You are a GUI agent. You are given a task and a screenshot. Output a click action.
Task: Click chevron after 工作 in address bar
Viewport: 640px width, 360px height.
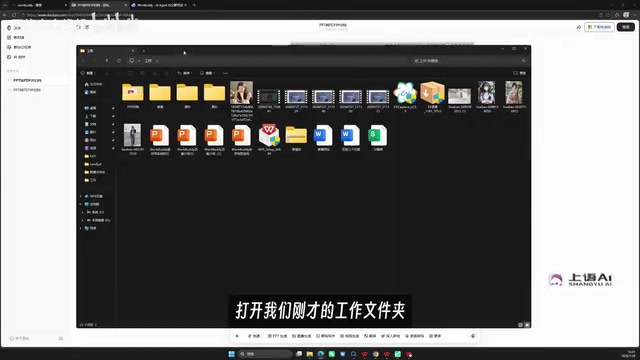[157, 61]
